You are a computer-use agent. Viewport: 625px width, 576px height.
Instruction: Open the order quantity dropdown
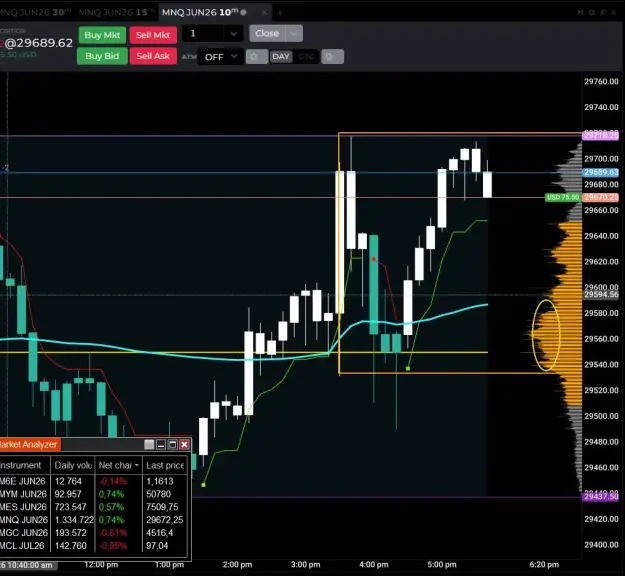(x=233, y=34)
